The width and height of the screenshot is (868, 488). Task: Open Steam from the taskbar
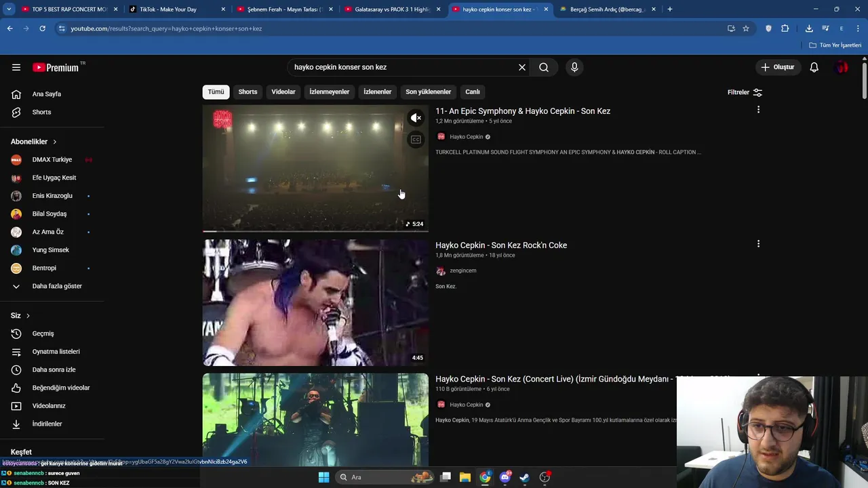524,477
